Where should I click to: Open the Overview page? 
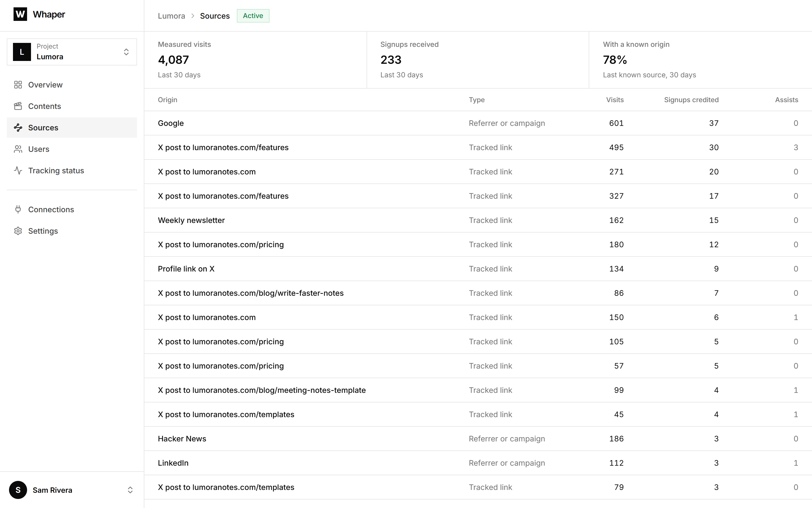[x=72, y=85]
